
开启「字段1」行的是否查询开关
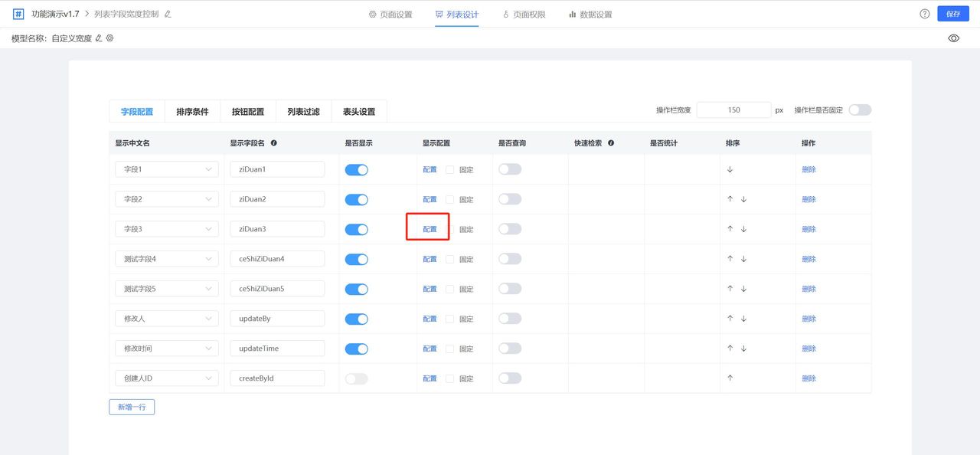[509, 169]
